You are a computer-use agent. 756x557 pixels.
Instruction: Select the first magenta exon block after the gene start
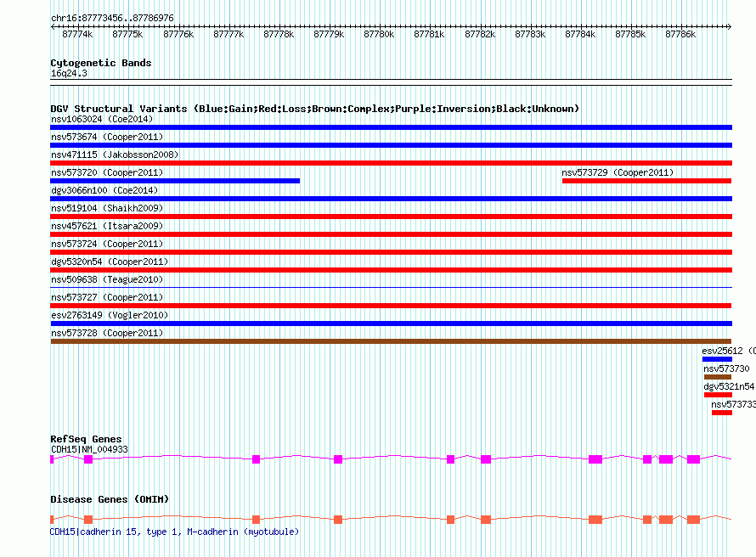(x=88, y=459)
